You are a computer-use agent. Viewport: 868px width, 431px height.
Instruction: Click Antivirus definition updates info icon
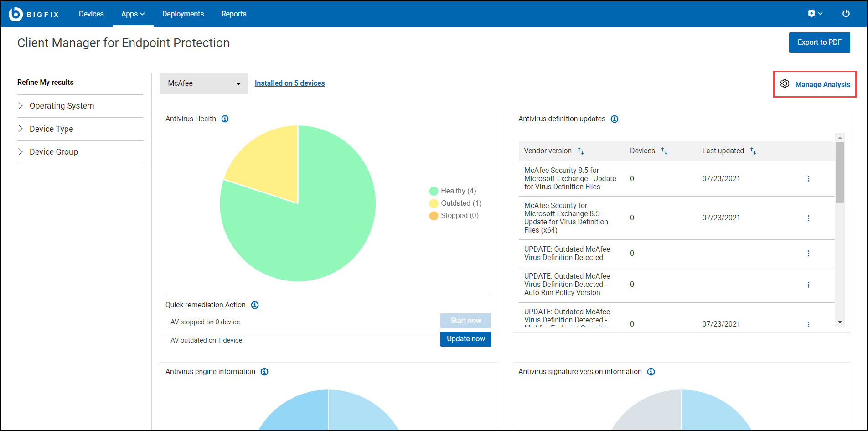(x=615, y=119)
